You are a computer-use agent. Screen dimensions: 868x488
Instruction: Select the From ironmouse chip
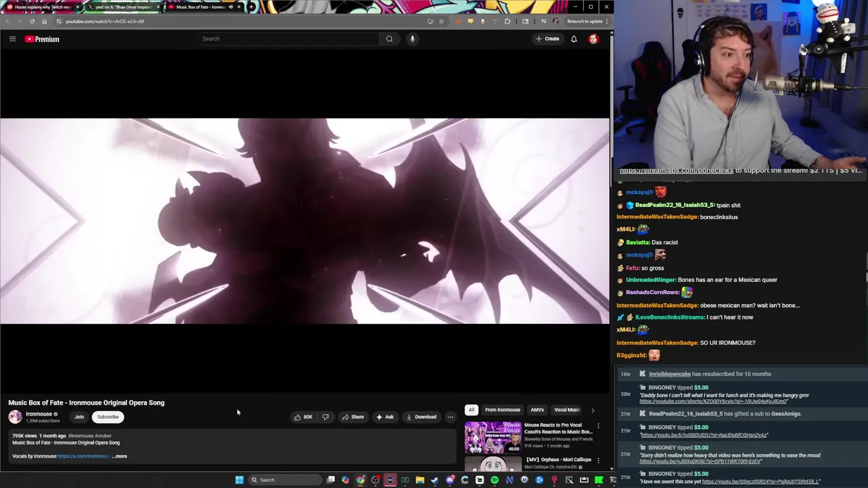pyautogui.click(x=502, y=409)
